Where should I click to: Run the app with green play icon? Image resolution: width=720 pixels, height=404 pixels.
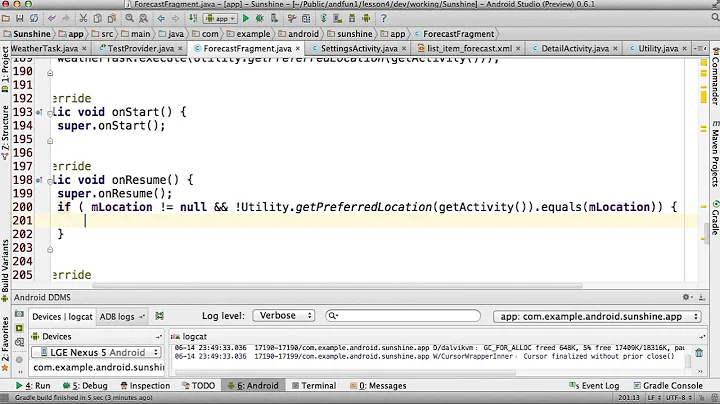click(x=246, y=18)
